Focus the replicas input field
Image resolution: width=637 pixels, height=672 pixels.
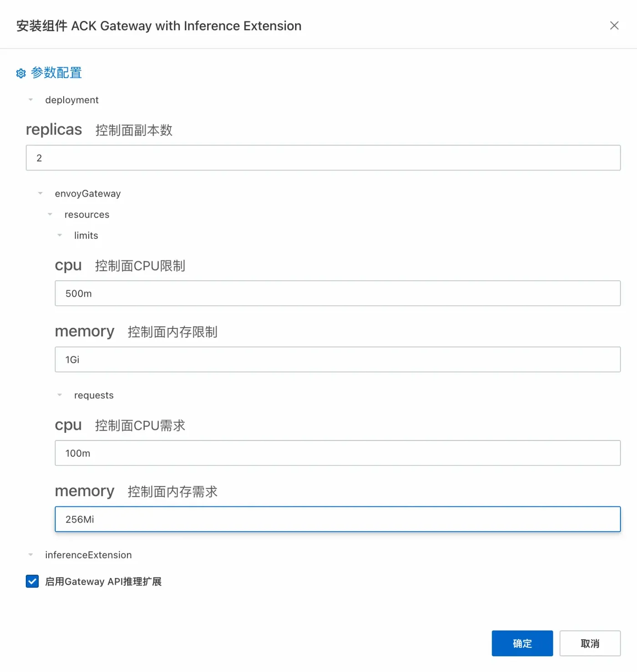click(x=323, y=158)
